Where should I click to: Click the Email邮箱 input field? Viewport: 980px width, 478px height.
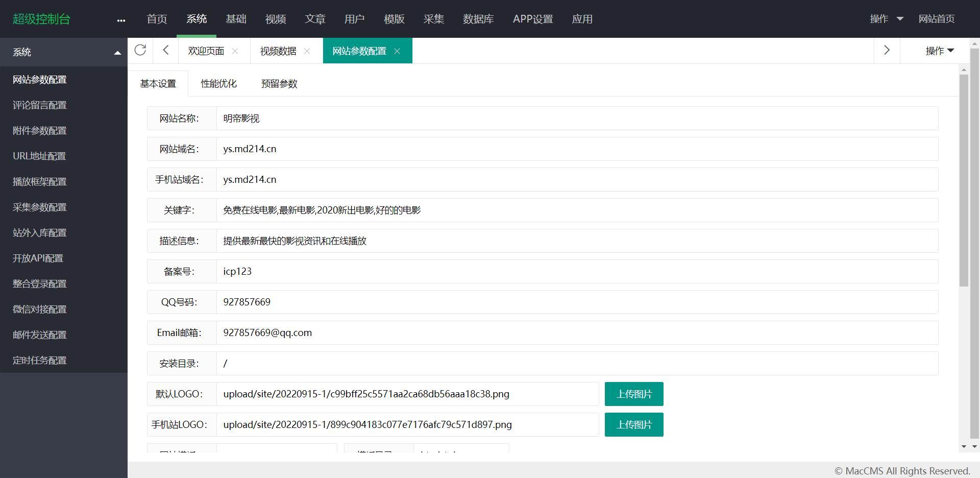(x=577, y=333)
